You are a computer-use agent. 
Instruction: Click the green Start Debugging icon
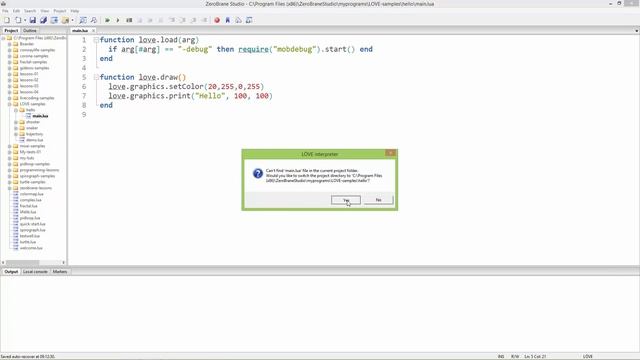(107, 20)
